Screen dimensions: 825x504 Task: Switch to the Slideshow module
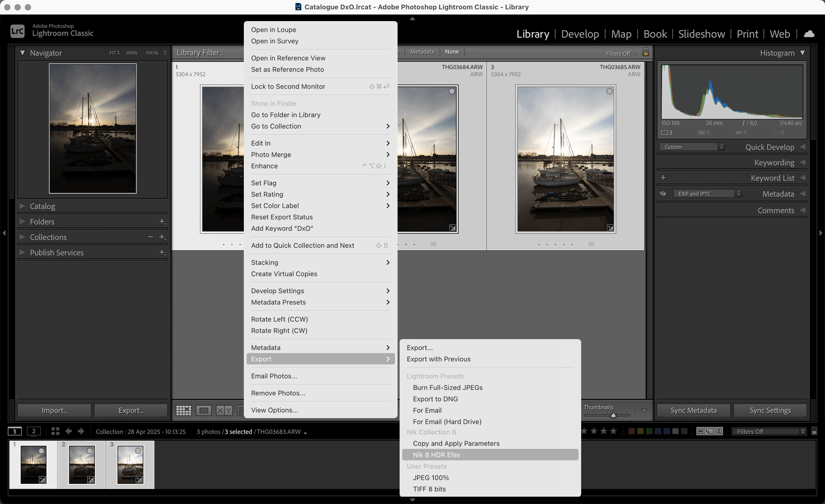click(702, 34)
